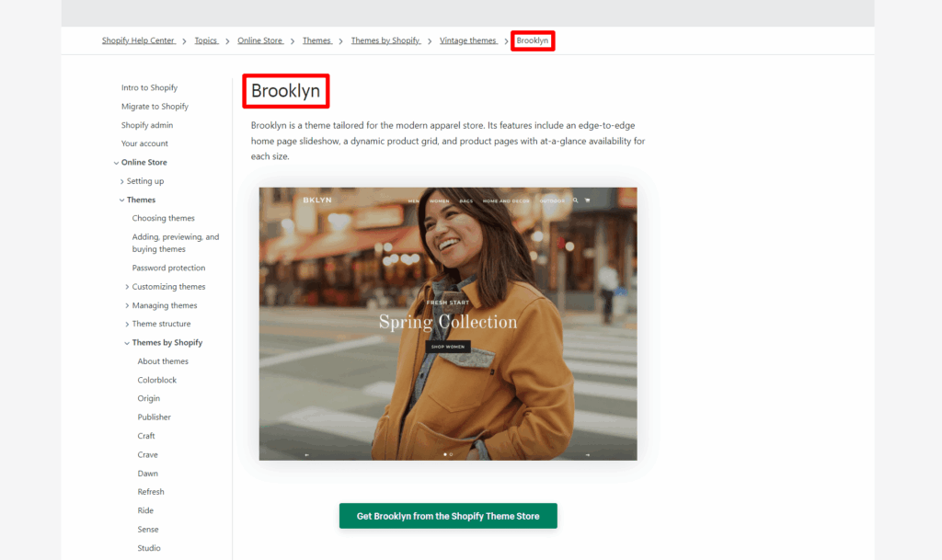Image resolution: width=942 pixels, height=560 pixels.
Task: Click BAGS menu in theme preview
Action: pos(466,201)
